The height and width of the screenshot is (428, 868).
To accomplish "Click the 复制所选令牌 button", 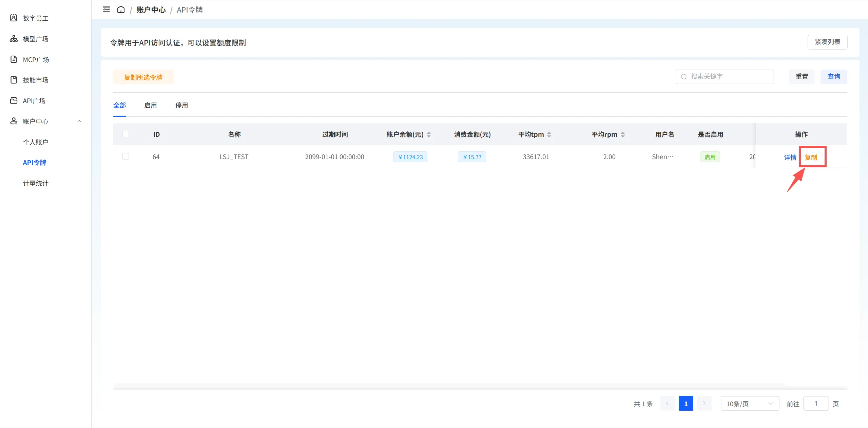I will tap(143, 77).
